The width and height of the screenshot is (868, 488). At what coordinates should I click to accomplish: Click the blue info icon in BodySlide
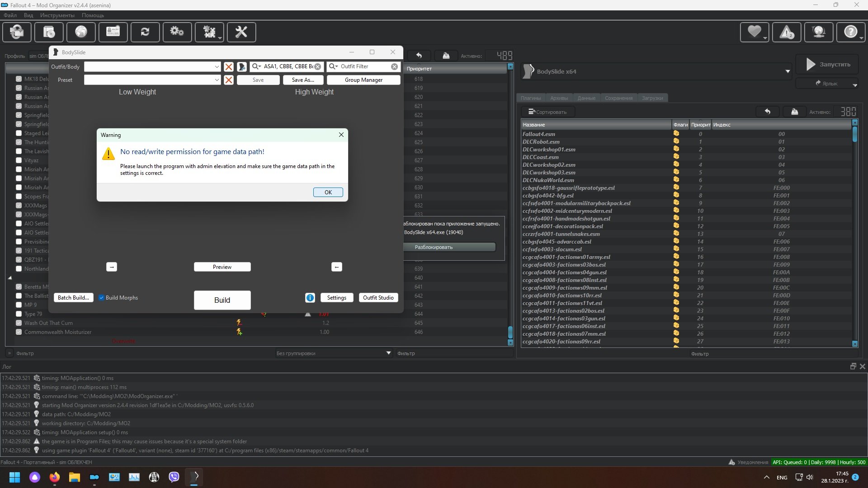pos(310,298)
